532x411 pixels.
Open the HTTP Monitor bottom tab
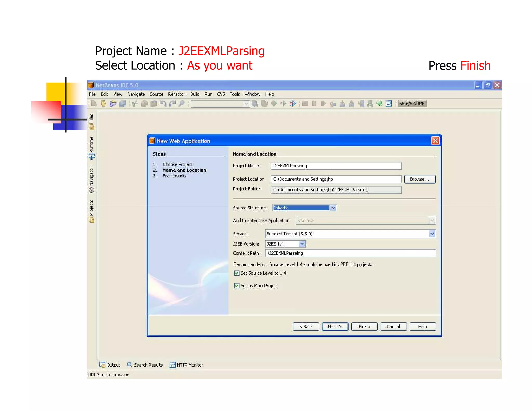(186, 365)
